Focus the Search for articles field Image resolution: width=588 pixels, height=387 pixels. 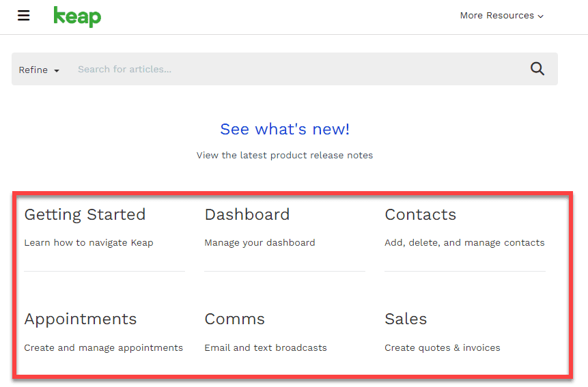tap(296, 70)
